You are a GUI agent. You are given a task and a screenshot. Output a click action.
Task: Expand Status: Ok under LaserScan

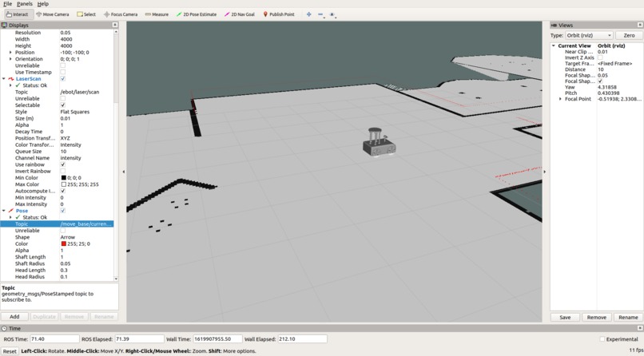[x=10, y=85]
